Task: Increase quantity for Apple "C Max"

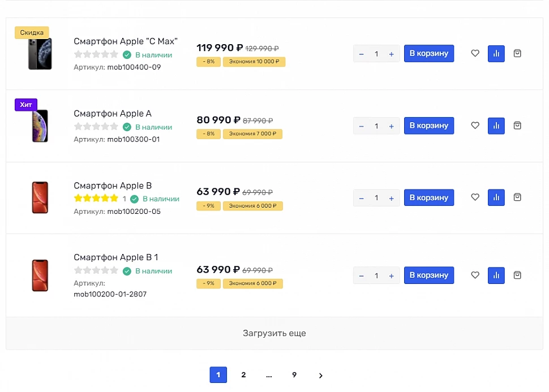Action: (391, 54)
